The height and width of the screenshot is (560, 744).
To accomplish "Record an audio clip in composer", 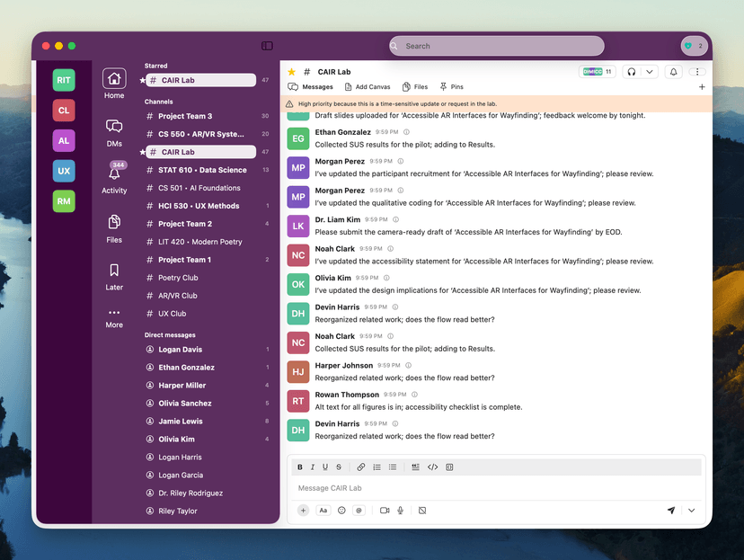I will pos(401,510).
